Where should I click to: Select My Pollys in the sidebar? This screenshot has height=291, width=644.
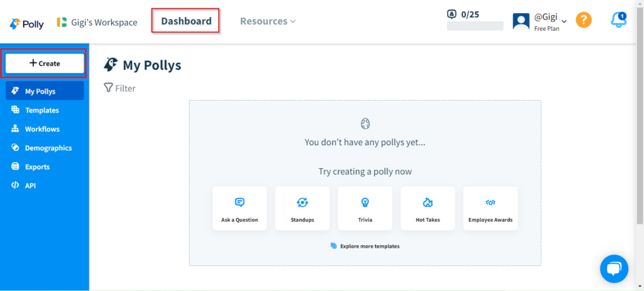(x=45, y=91)
